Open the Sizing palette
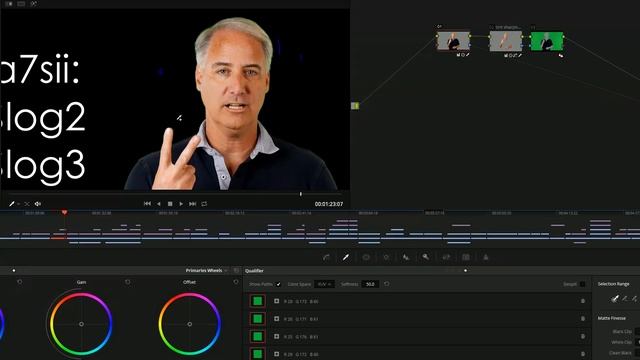This screenshot has height=360, width=640. pos(446,257)
